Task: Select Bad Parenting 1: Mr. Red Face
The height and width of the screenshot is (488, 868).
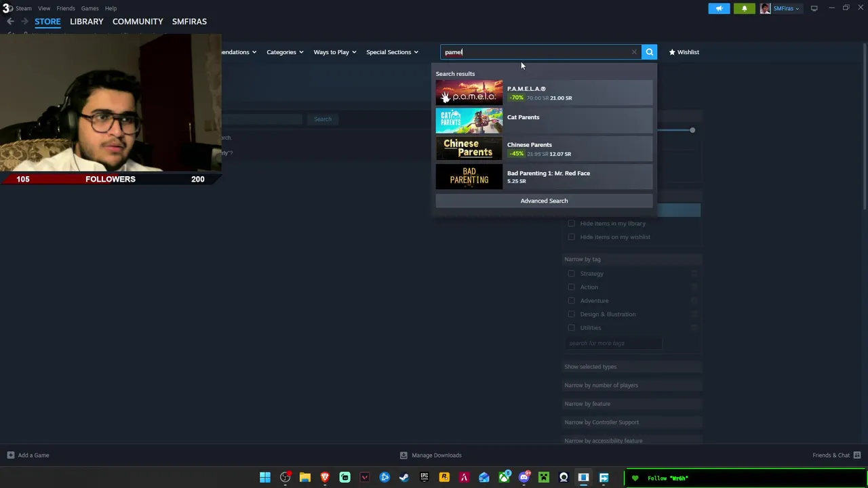Action: pos(544,177)
